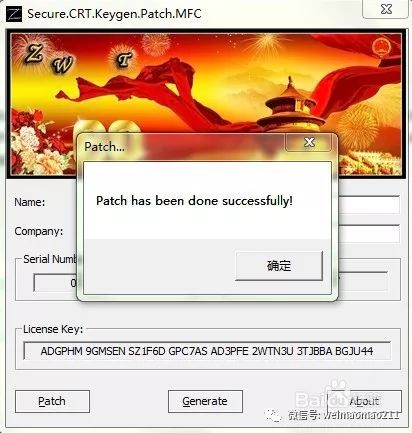The image size is (412, 433).
Task: Click the Secure.CRT.Keygen.Patch.MFC window title
Action: pyautogui.click(x=114, y=14)
